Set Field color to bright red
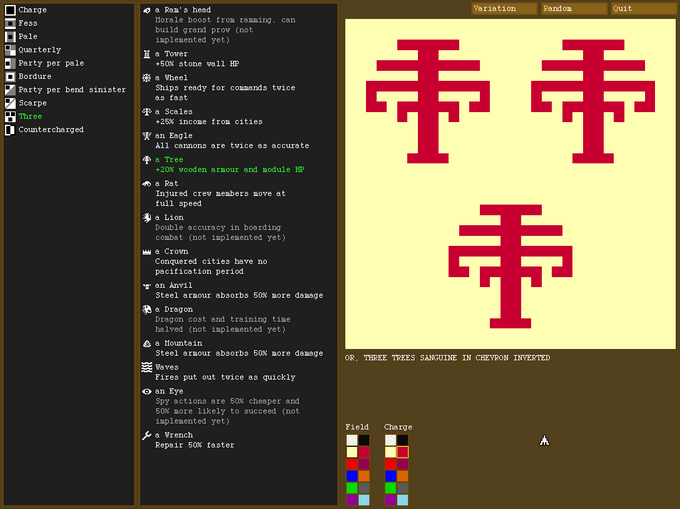Viewport: 680px width, 509px height. tap(352, 464)
